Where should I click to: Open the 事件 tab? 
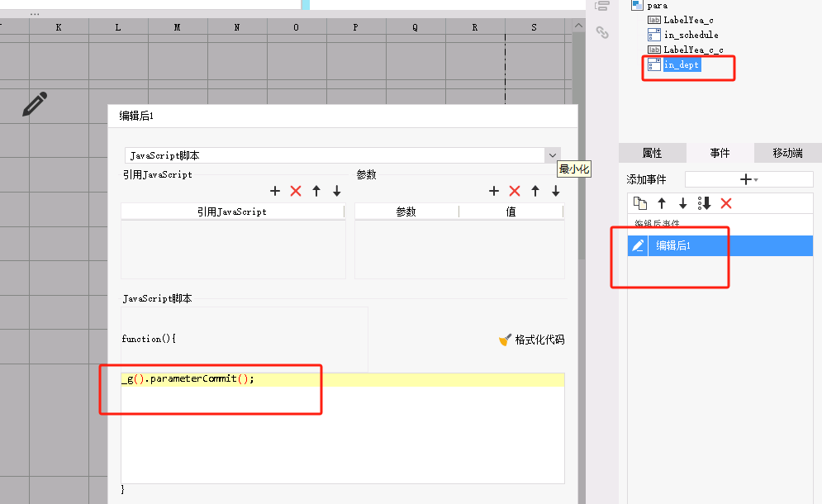(x=720, y=153)
